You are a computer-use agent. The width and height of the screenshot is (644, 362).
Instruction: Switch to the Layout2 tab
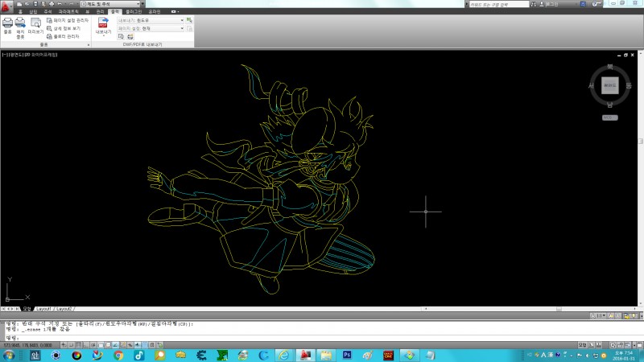pyautogui.click(x=64, y=309)
